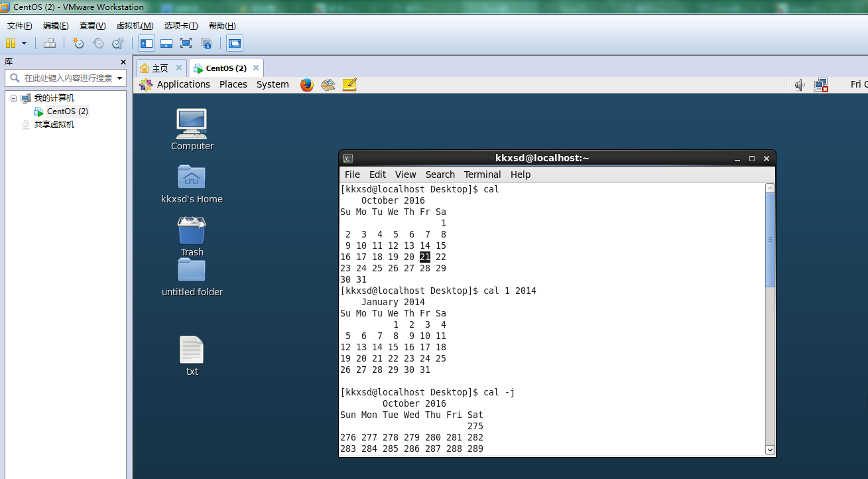This screenshot has width=868, height=479.
Task: Close the 主页 tab
Action: point(179,68)
